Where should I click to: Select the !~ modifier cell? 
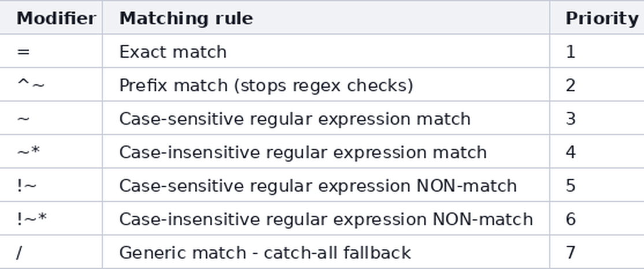point(51,185)
